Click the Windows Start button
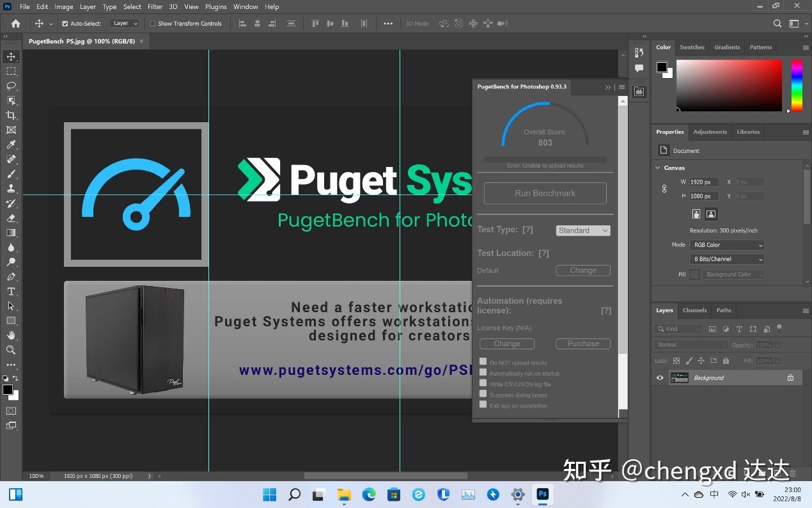Viewport: 812px width, 508px height. pyautogui.click(x=269, y=495)
